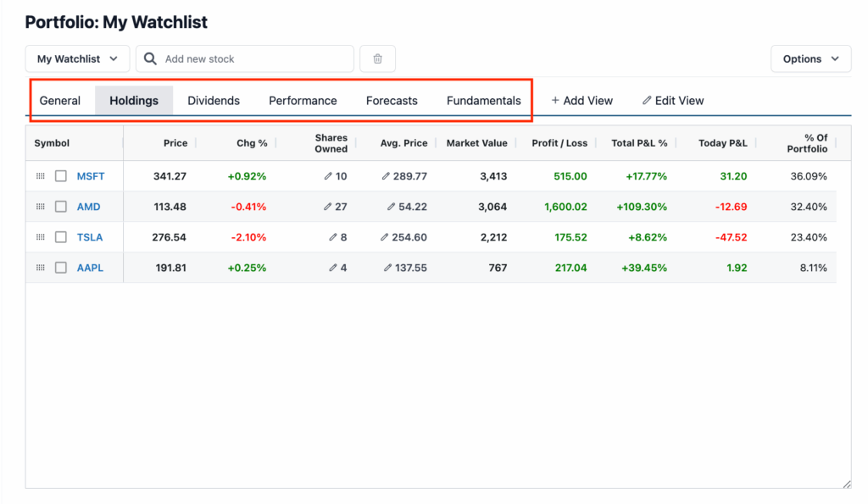
Task: Click the table resize handle at bottom-right corner
Action: (x=846, y=484)
